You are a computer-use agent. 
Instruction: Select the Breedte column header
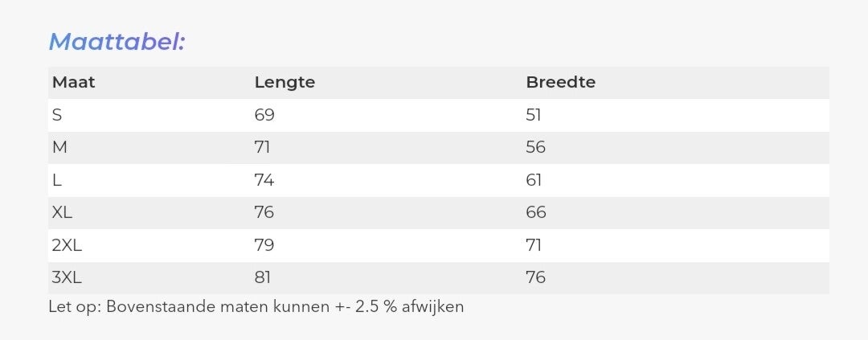560,83
